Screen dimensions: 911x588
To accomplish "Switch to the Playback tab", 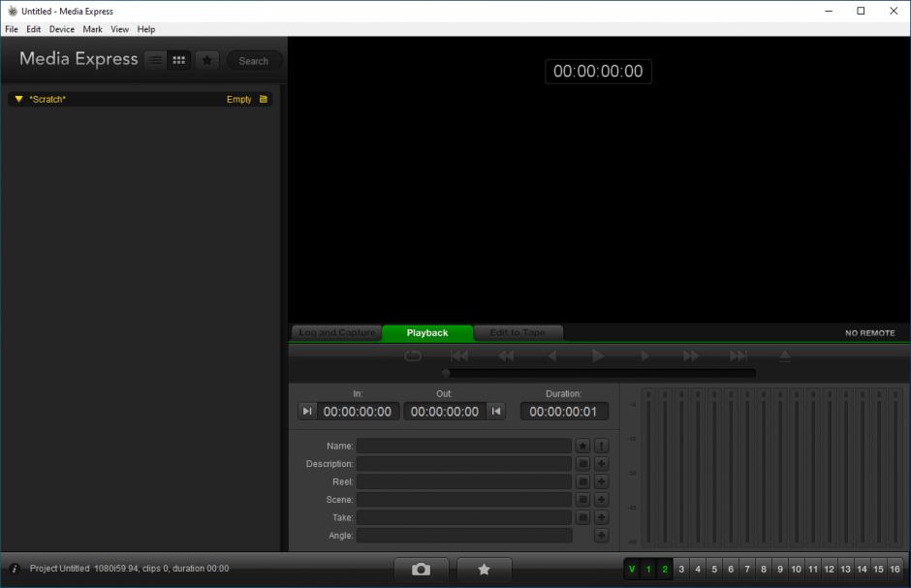I will 427,332.
